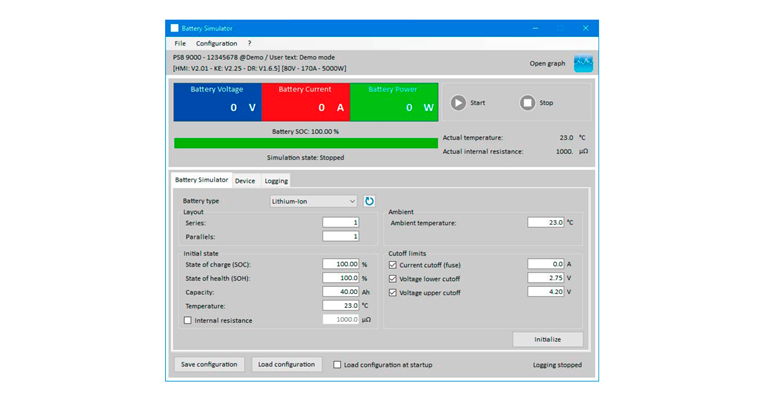Open the graph via the waveform icon
The width and height of the screenshot is (765, 402).
point(583,63)
